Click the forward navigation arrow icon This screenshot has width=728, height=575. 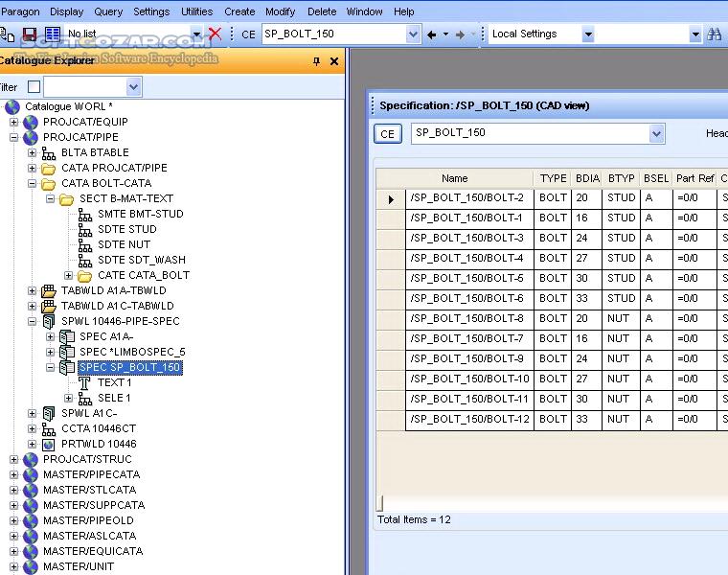(x=460, y=34)
